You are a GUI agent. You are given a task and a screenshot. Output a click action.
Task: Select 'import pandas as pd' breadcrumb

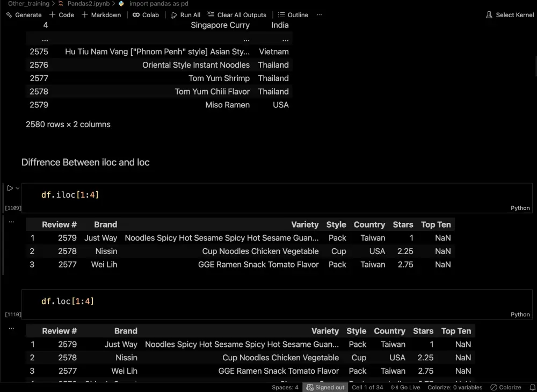point(158,4)
